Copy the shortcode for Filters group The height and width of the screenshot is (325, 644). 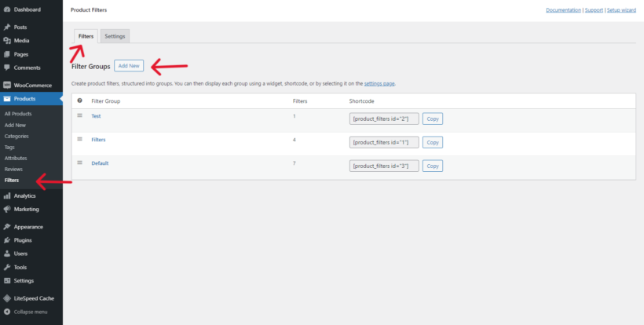(x=433, y=142)
